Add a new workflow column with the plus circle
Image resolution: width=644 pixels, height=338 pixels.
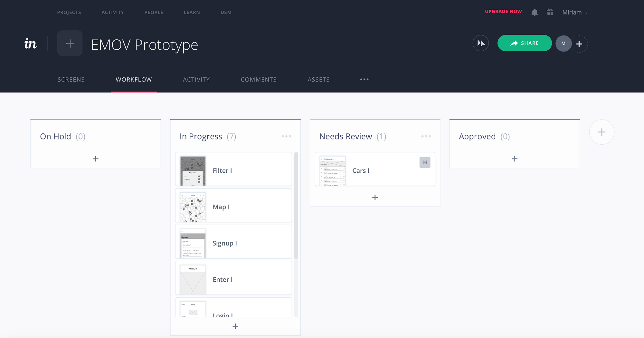[x=601, y=132]
